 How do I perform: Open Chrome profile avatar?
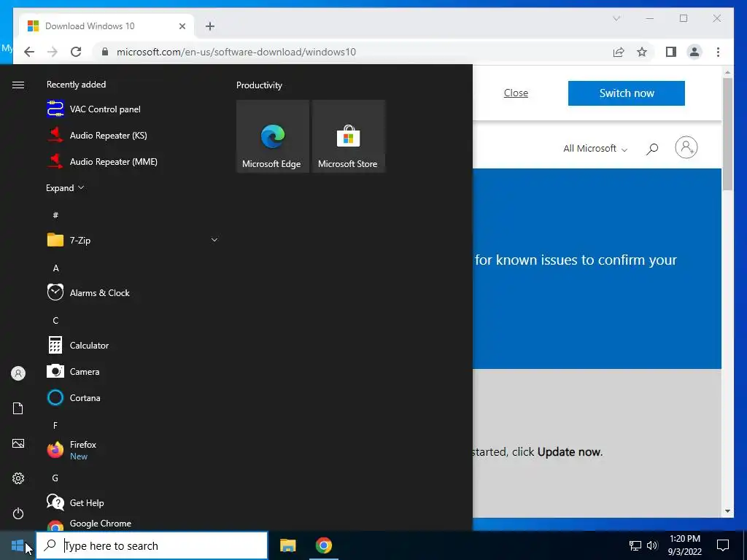[694, 52]
